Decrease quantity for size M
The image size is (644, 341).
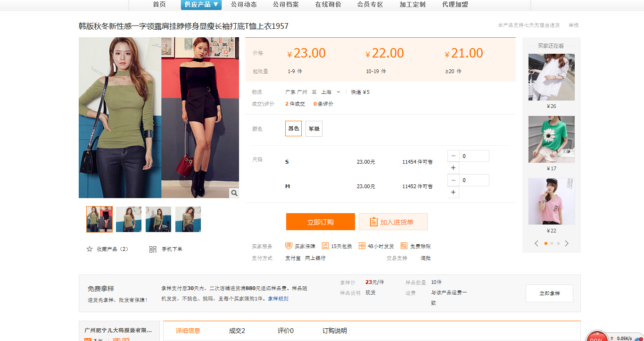tap(453, 180)
